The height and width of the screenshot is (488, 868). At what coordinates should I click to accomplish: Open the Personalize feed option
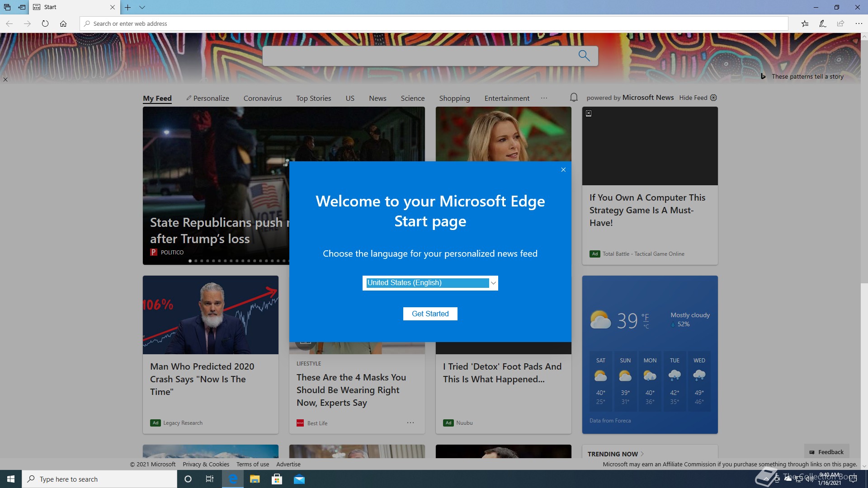coord(208,98)
